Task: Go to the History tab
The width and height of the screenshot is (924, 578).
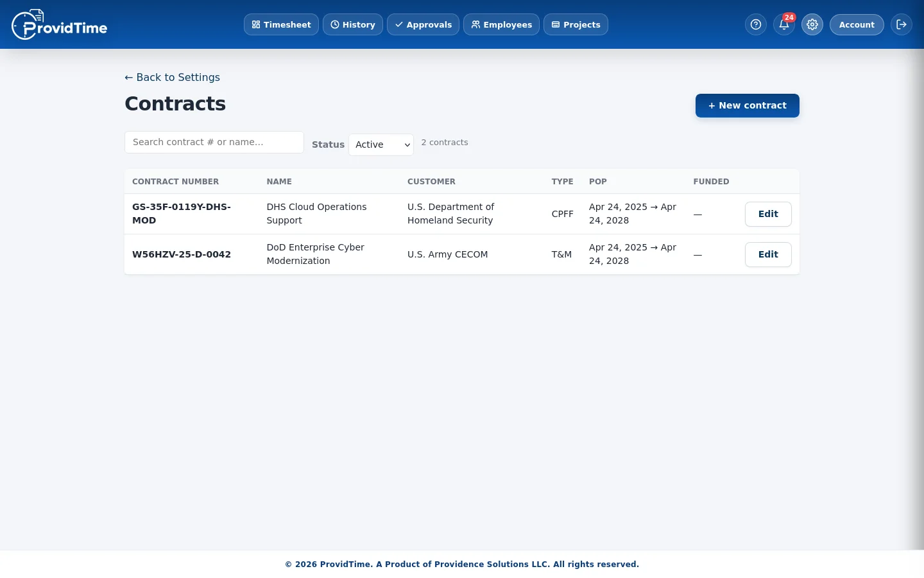Action: coord(353,24)
